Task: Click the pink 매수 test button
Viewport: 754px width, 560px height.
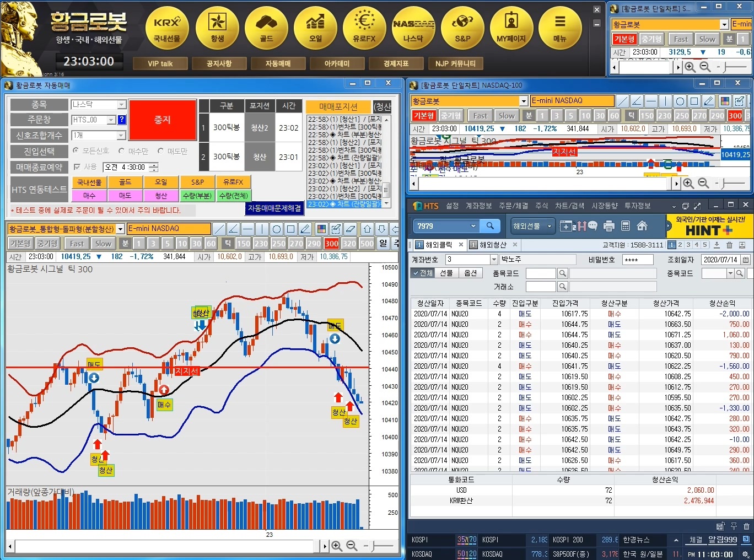Action: [x=89, y=196]
